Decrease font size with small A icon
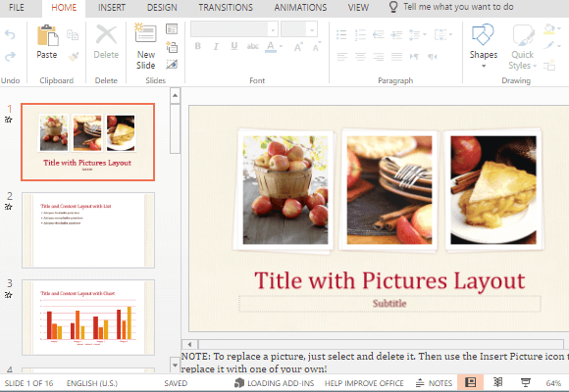Image resolution: width=569 pixels, height=392 pixels. click(x=317, y=47)
